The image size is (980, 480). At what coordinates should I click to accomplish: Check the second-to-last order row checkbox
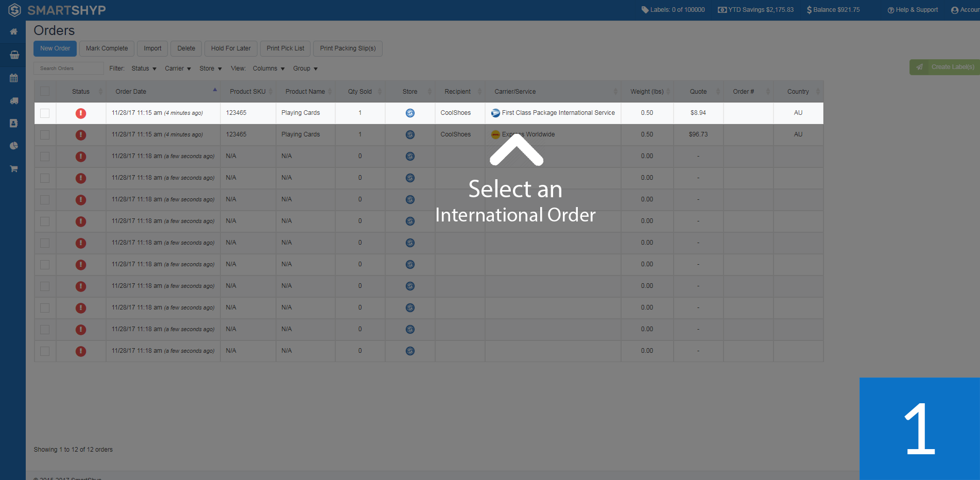tap(45, 330)
